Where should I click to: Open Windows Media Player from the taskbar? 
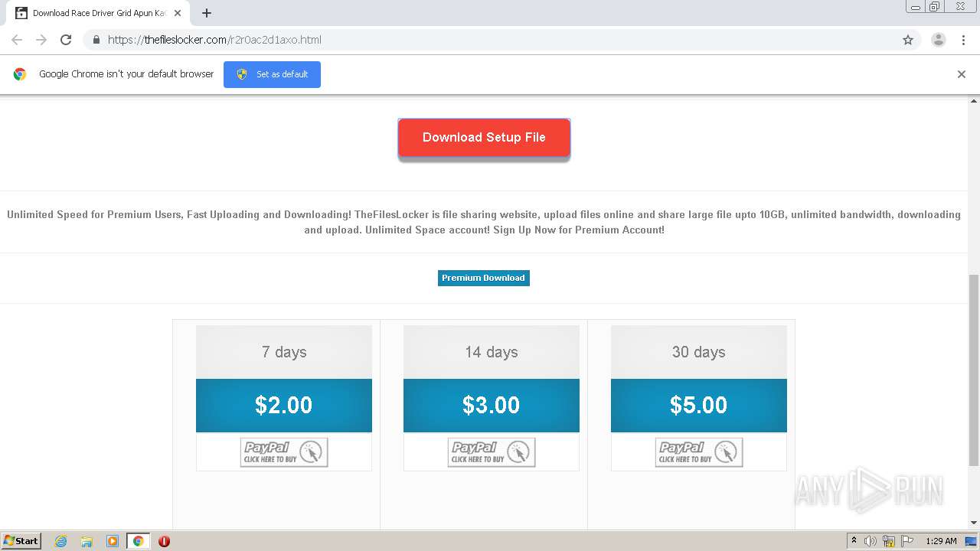click(x=113, y=541)
